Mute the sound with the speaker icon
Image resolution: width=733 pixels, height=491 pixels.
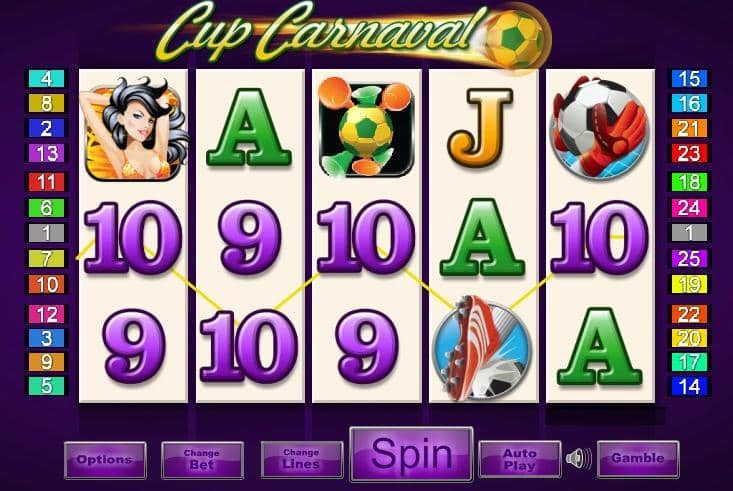click(578, 459)
